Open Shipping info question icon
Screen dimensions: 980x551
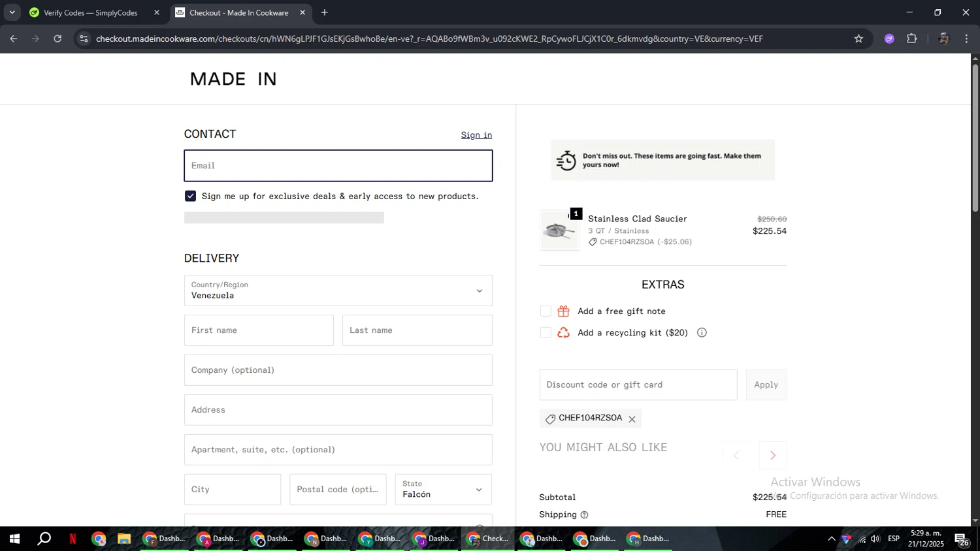(584, 515)
